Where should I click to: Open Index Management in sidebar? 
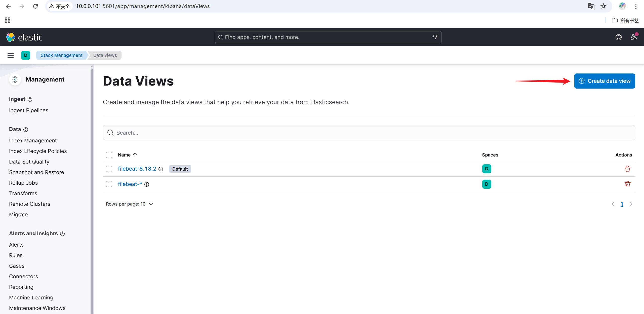tap(33, 141)
